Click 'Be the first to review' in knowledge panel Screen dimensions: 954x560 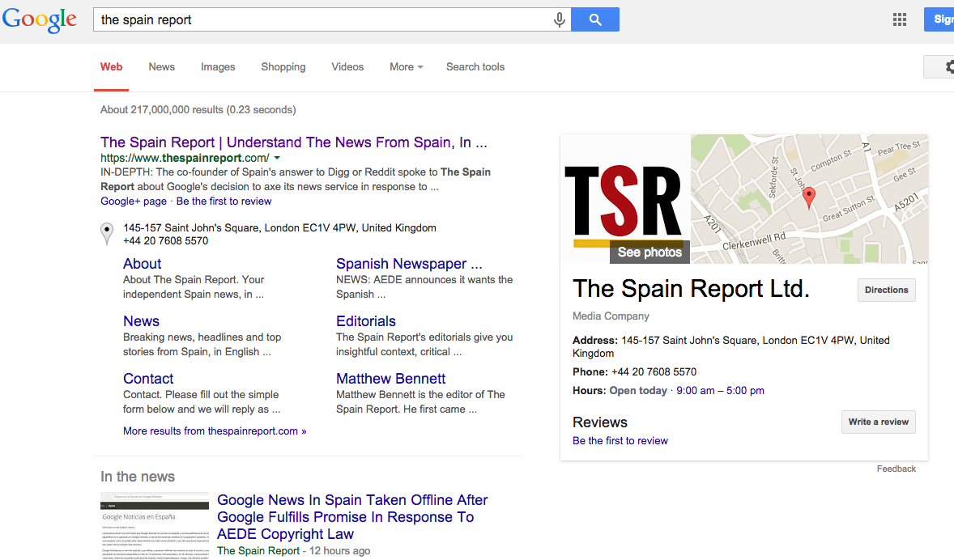click(620, 441)
